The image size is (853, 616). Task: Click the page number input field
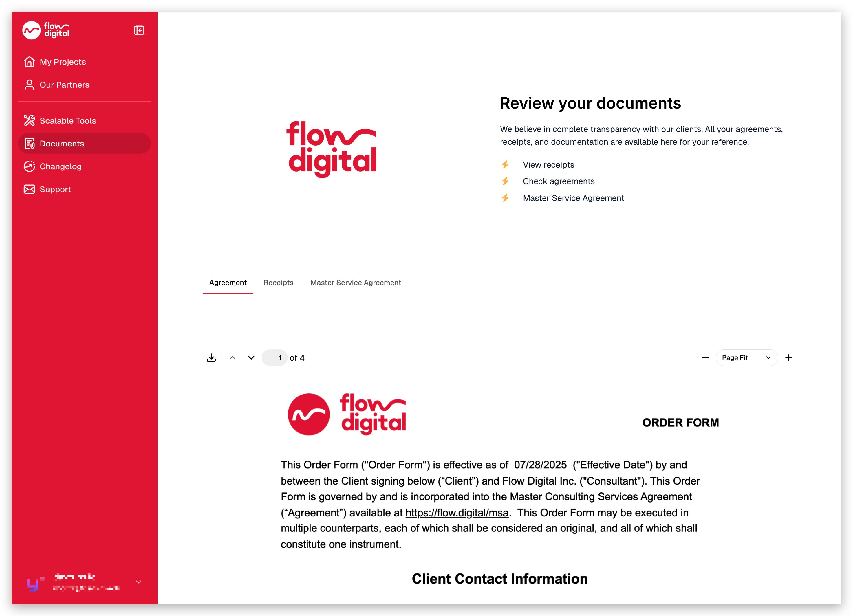pyautogui.click(x=275, y=357)
